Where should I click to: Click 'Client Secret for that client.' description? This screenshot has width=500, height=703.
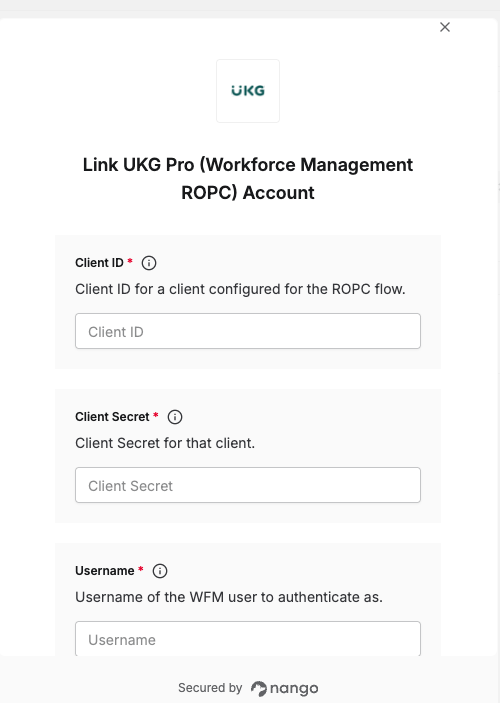pyautogui.click(x=165, y=443)
